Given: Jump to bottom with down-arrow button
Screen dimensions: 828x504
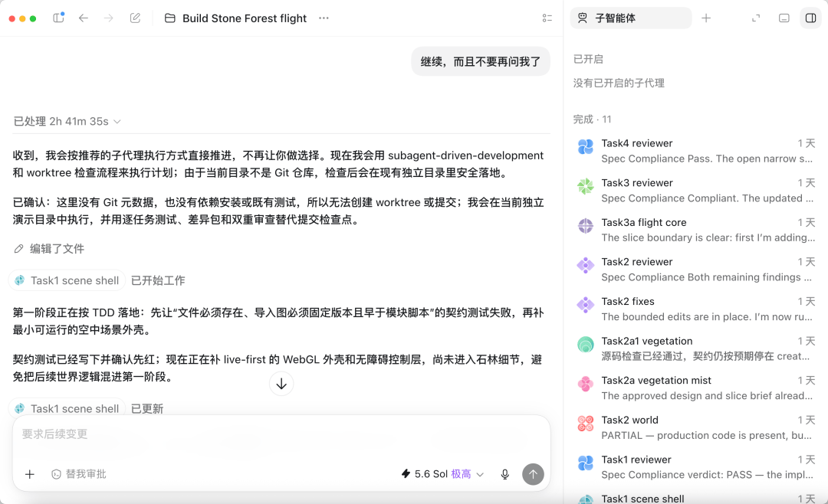Looking at the screenshot, I should (281, 384).
